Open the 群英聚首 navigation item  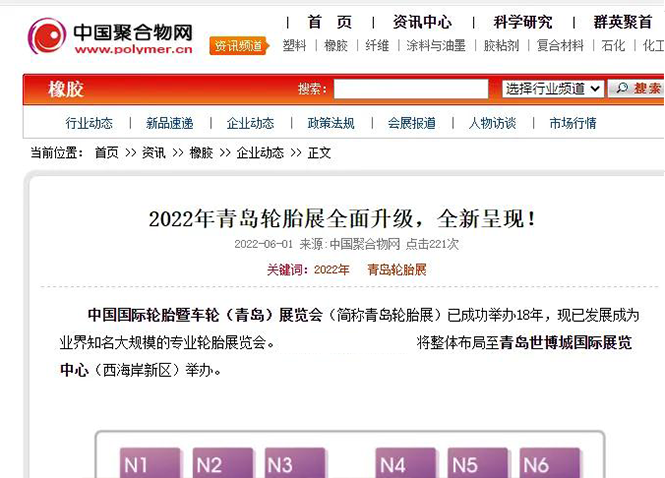[x=623, y=22]
